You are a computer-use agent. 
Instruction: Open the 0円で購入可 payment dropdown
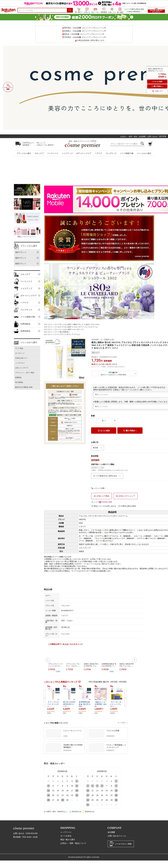coord(114,373)
